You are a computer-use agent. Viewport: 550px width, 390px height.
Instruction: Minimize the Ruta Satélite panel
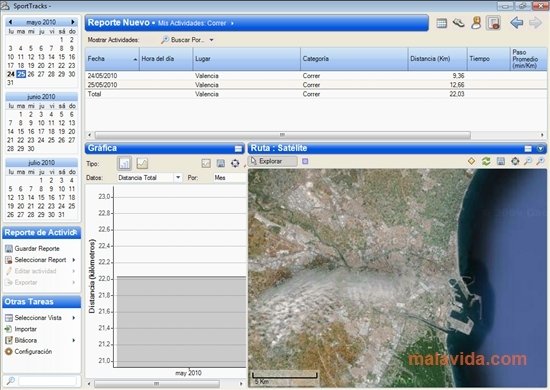coord(528,149)
